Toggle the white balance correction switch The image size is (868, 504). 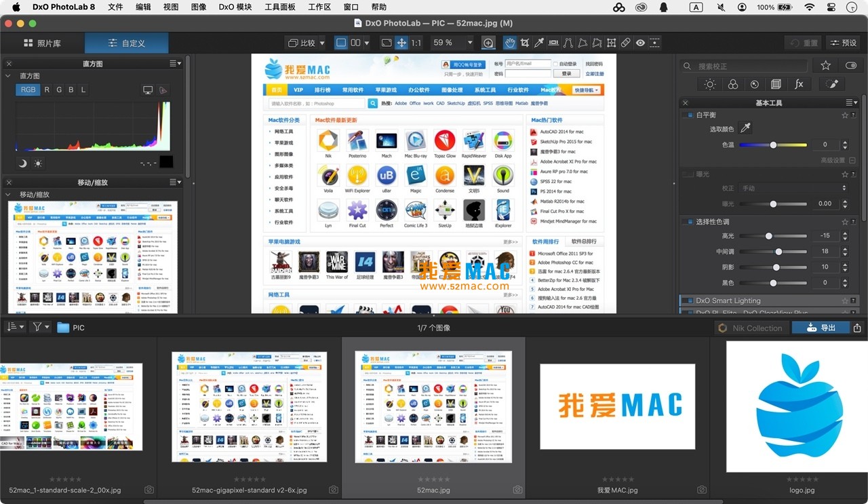click(689, 115)
